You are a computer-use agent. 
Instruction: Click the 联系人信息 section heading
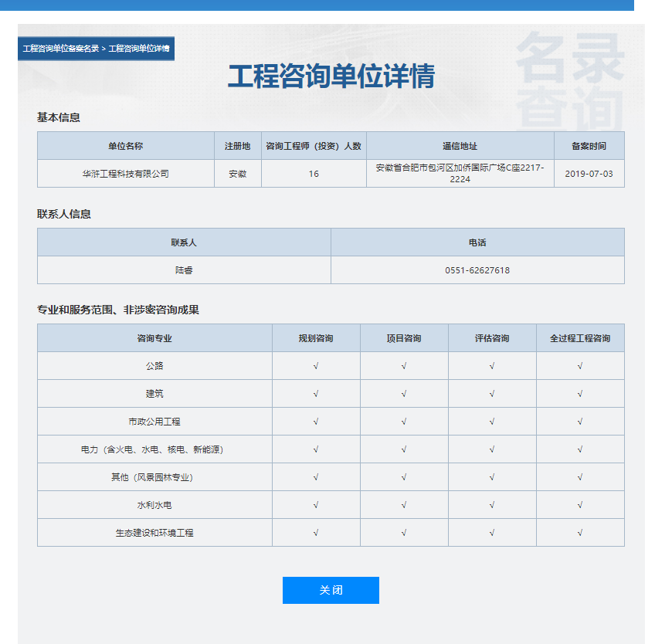click(64, 214)
